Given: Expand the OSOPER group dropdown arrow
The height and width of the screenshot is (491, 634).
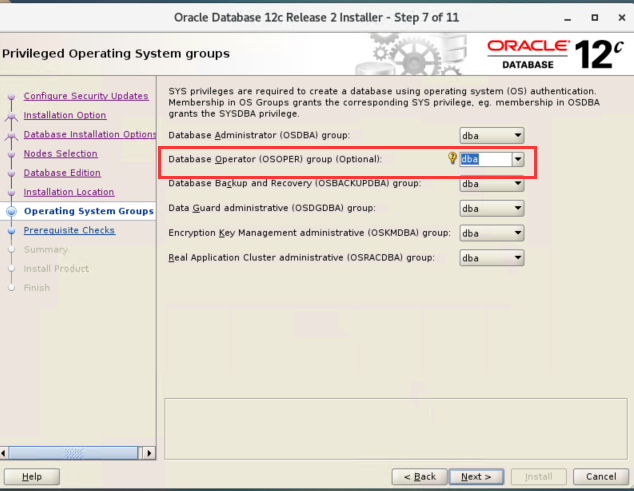Looking at the screenshot, I should [518, 159].
